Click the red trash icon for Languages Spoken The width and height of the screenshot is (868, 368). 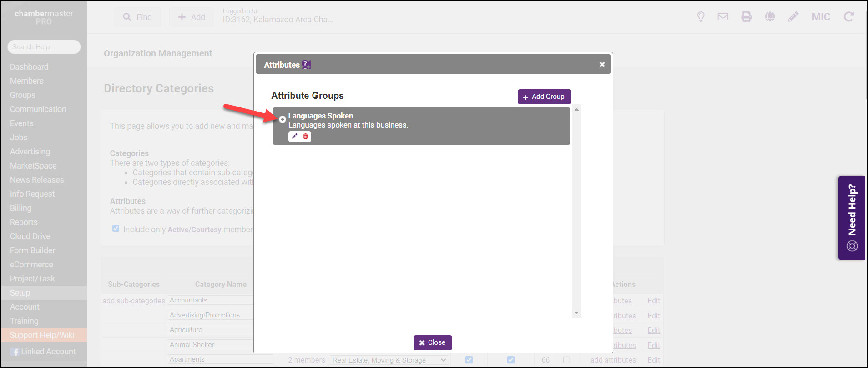coord(306,137)
